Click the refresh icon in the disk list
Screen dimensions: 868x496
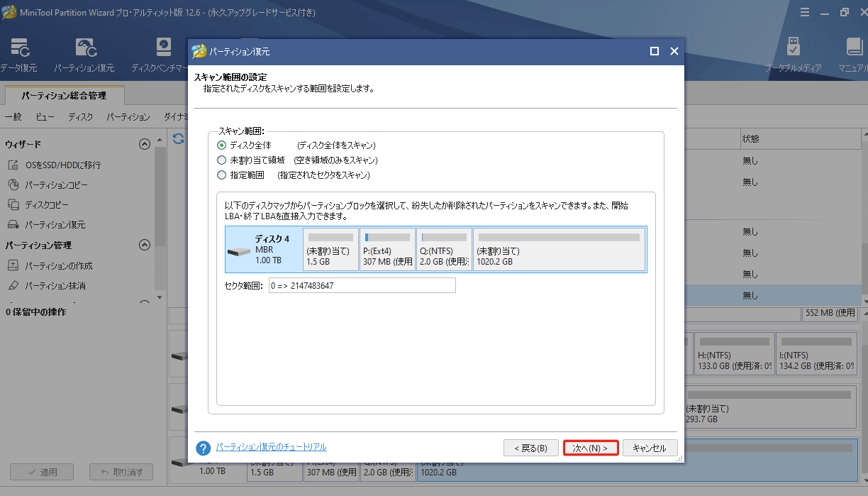[x=178, y=138]
